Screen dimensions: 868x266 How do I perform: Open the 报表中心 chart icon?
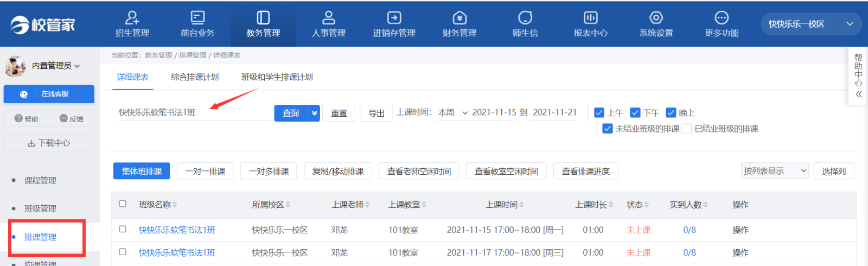[x=590, y=18]
